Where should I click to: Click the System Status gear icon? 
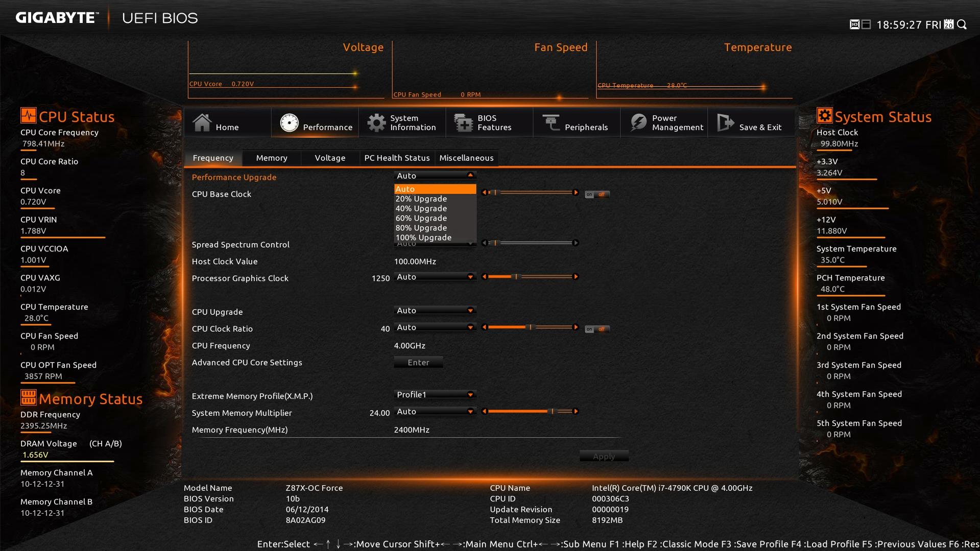pyautogui.click(x=824, y=115)
